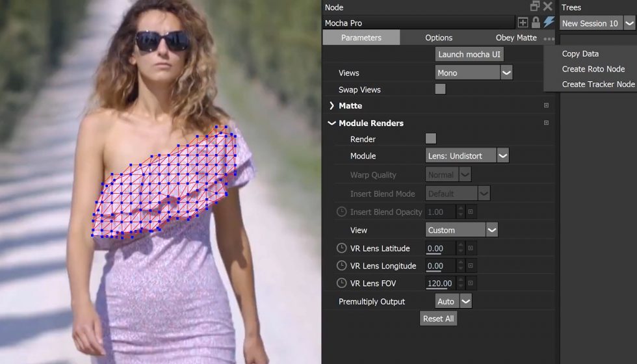The height and width of the screenshot is (364, 637).
Task: Choose Create Roto Node from the menu
Action: pos(593,69)
